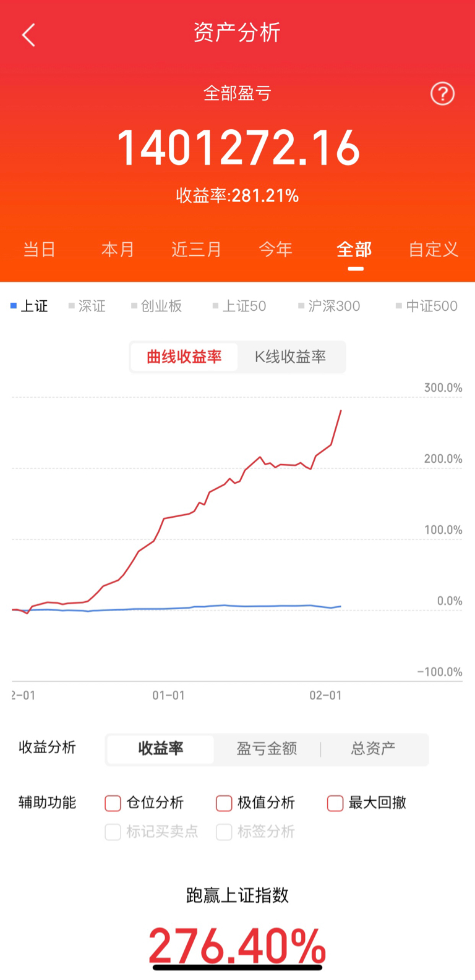Viewport: 475px width, 980px height.
Task: Choose the 上证50 index legend item
Action: [239, 306]
